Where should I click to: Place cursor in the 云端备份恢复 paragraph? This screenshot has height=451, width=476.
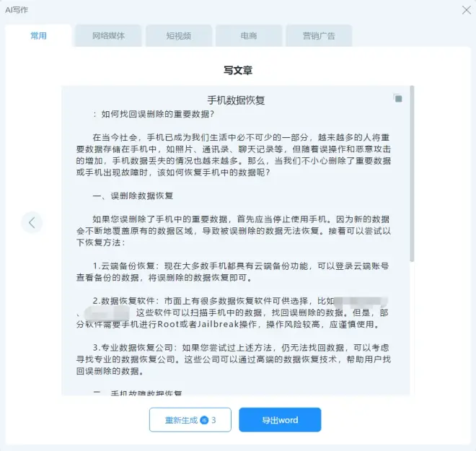pyautogui.click(x=237, y=272)
